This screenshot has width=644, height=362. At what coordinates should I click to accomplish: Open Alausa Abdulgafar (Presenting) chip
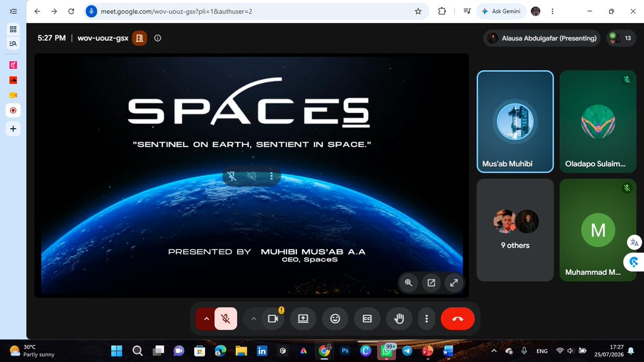[x=543, y=38]
